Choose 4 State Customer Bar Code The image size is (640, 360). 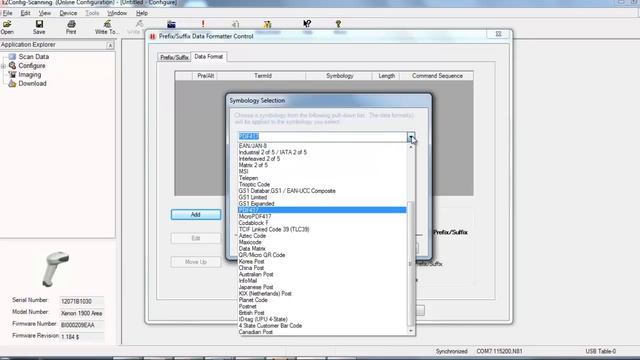pyautogui.click(x=322, y=325)
